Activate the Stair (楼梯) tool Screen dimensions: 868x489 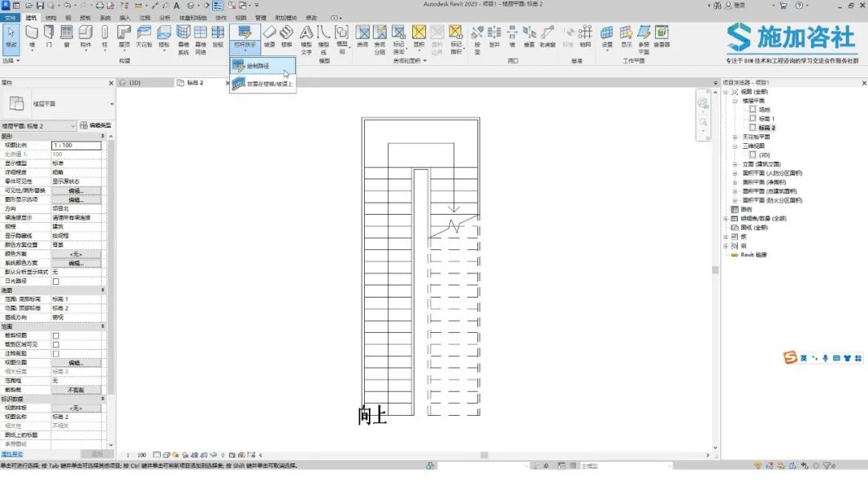click(287, 36)
